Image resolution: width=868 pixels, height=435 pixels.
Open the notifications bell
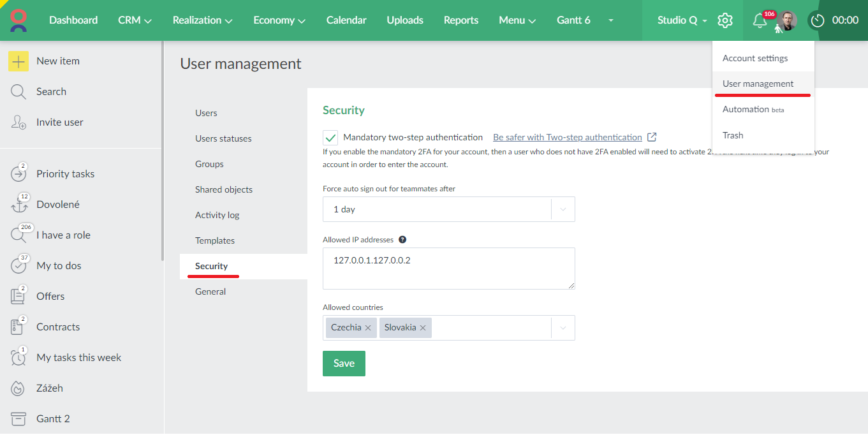point(759,20)
